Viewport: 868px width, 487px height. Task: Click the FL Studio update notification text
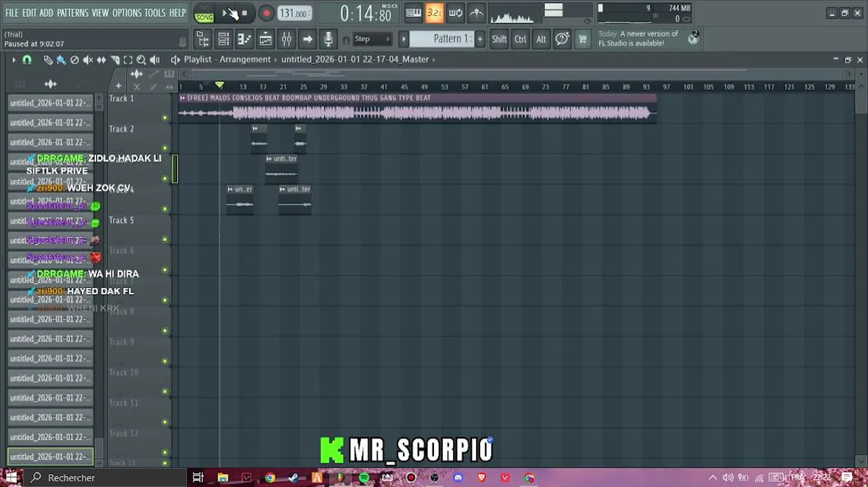coord(638,39)
